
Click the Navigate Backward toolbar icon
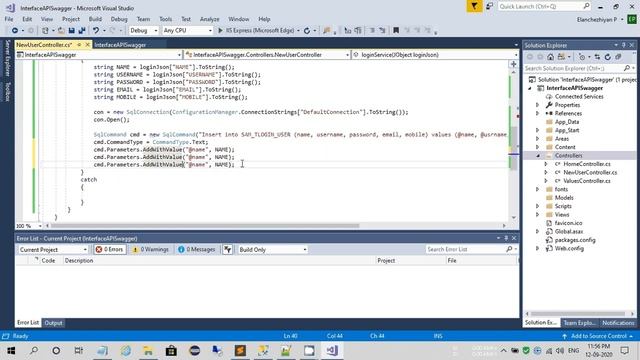coord(15,31)
